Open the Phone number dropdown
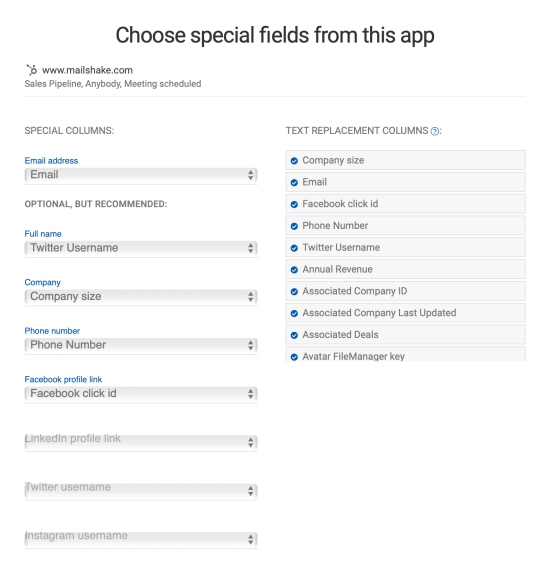The height and width of the screenshot is (568, 547). 141,345
